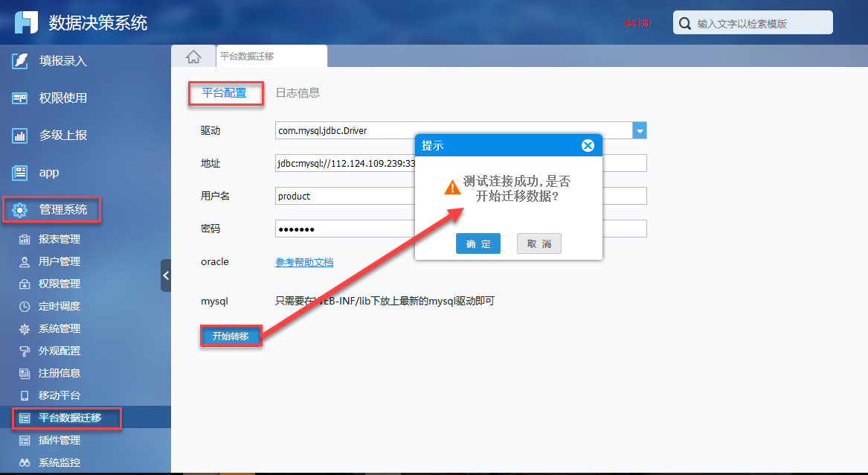Select 插件管理 in the sidebar
This screenshot has height=475, width=868.
(x=60, y=440)
